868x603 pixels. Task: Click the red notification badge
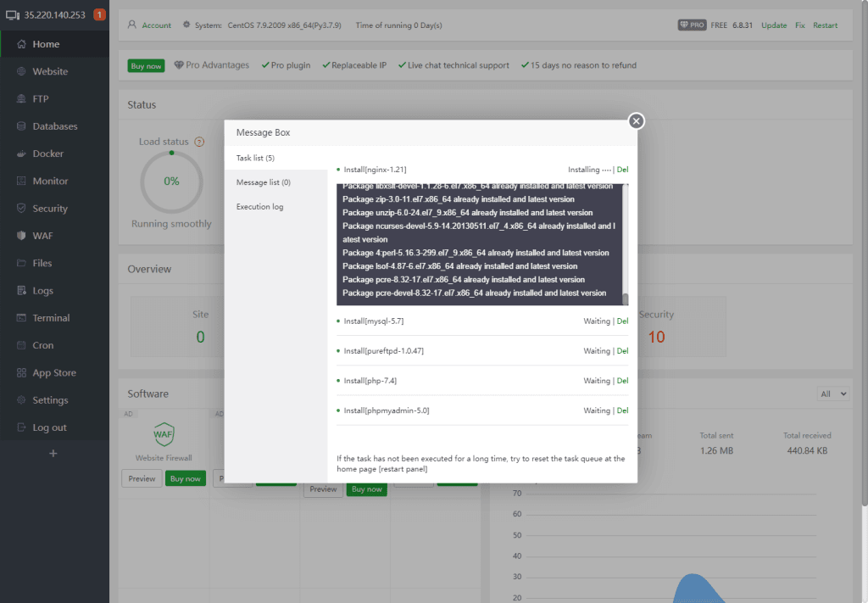(x=99, y=14)
